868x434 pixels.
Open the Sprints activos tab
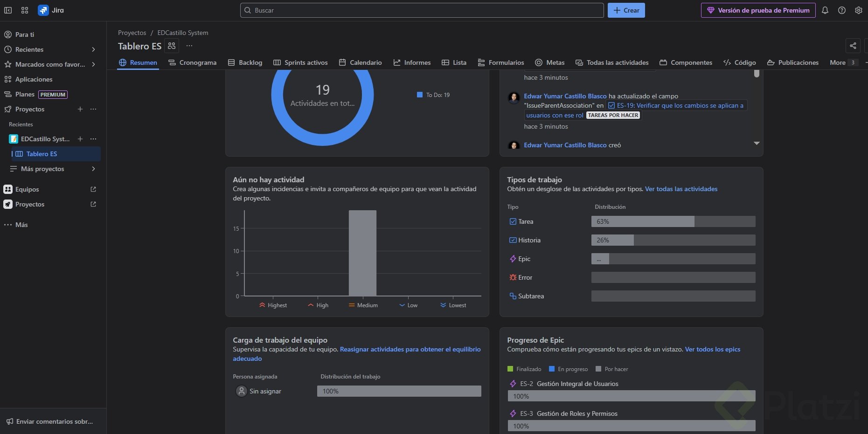tap(300, 62)
